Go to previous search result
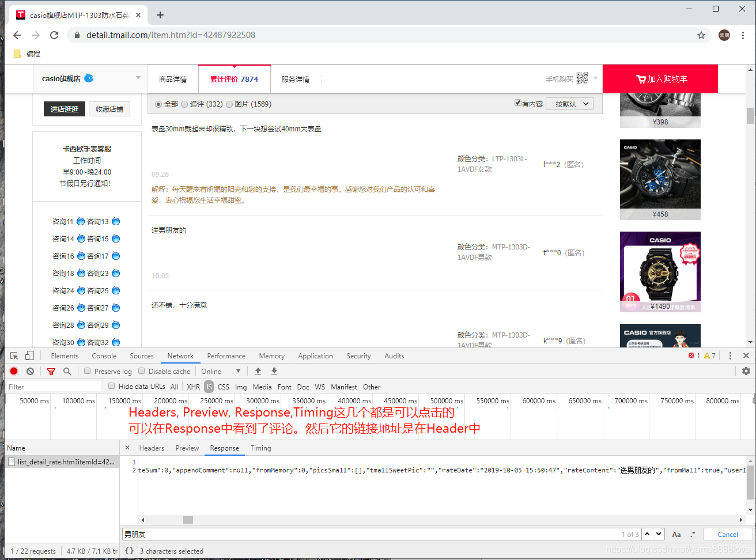 coord(648,534)
